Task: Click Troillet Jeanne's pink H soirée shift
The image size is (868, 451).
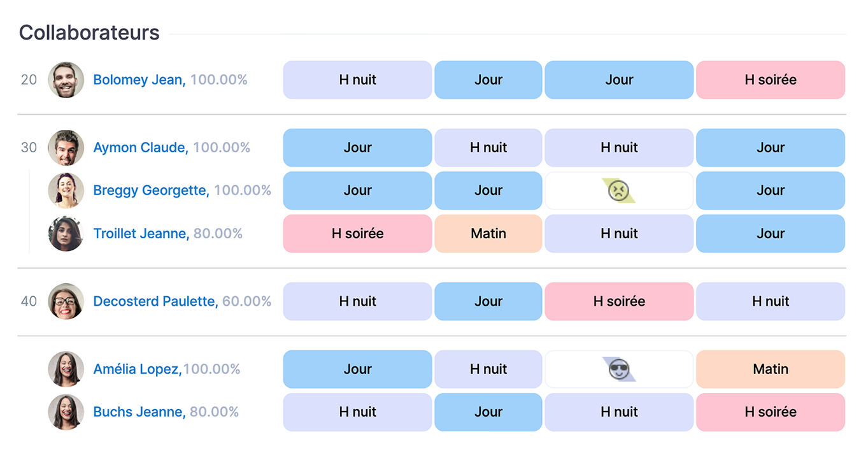Action: click(x=357, y=234)
